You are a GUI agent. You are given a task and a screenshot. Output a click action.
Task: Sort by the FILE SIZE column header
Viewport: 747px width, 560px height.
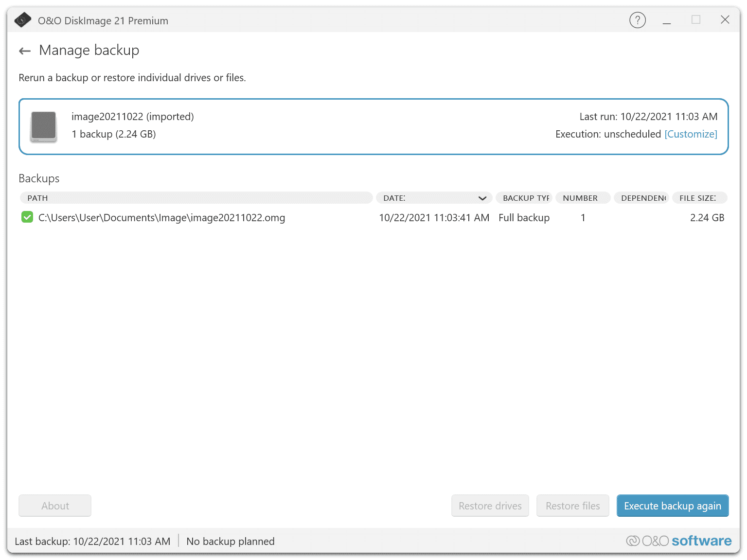pyautogui.click(x=700, y=198)
